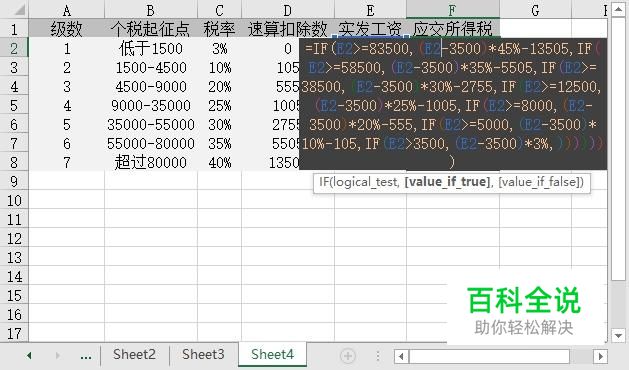Select column G header

535,10
